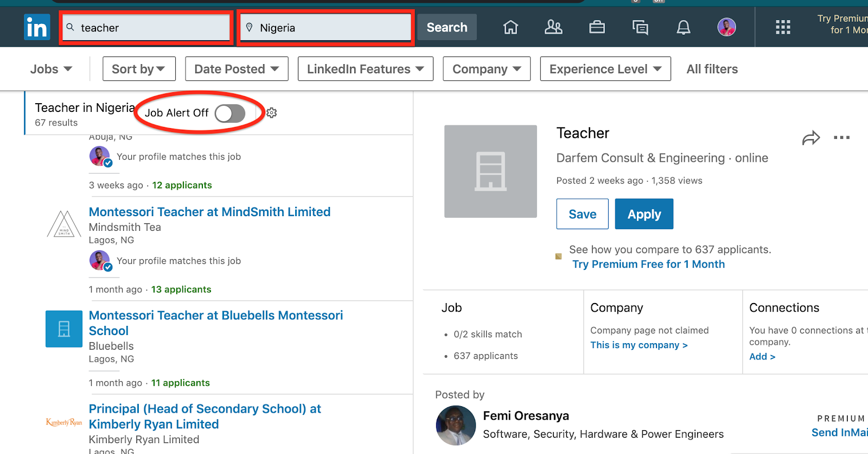Expand the Sort by dropdown

pyautogui.click(x=139, y=69)
